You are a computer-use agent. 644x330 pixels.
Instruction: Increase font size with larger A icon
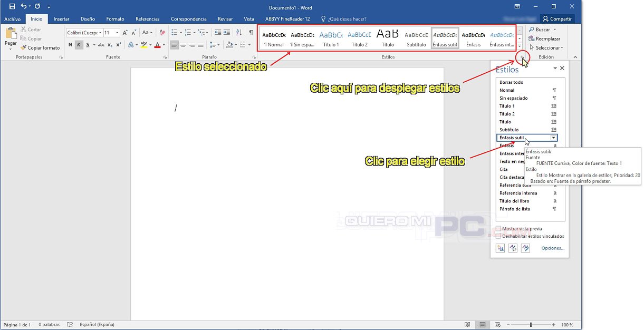point(126,33)
